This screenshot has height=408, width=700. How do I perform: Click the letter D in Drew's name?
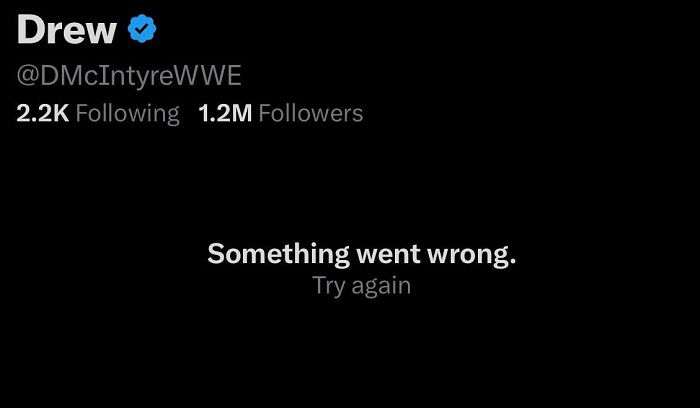click(31, 31)
